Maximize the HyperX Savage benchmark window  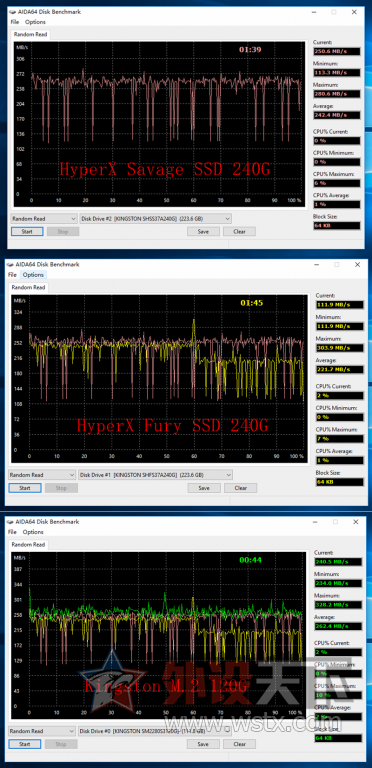334,12
